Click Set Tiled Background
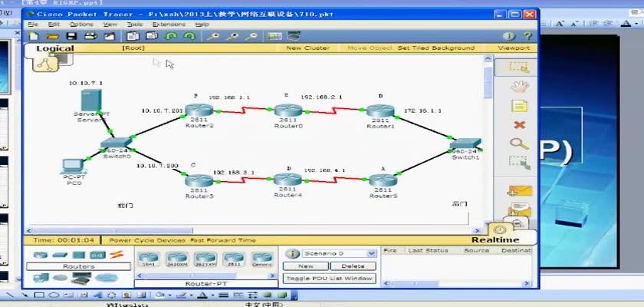644x307 pixels. (436, 48)
